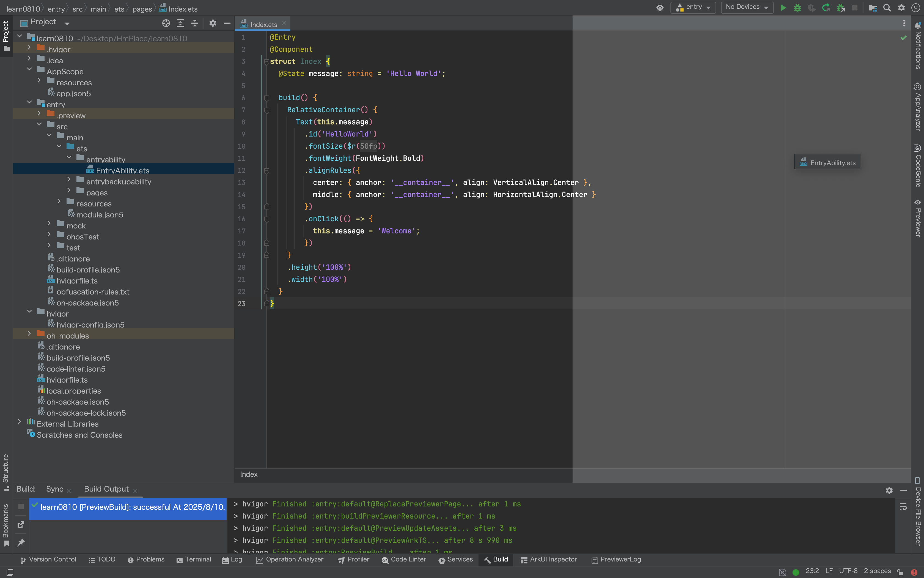Click the 23:2 cursor position indicator

[812, 571]
